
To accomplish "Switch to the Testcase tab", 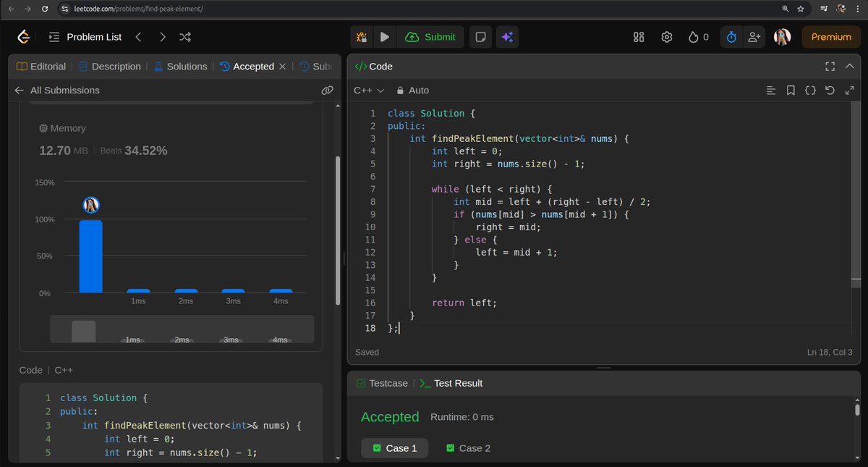I will [x=382, y=383].
